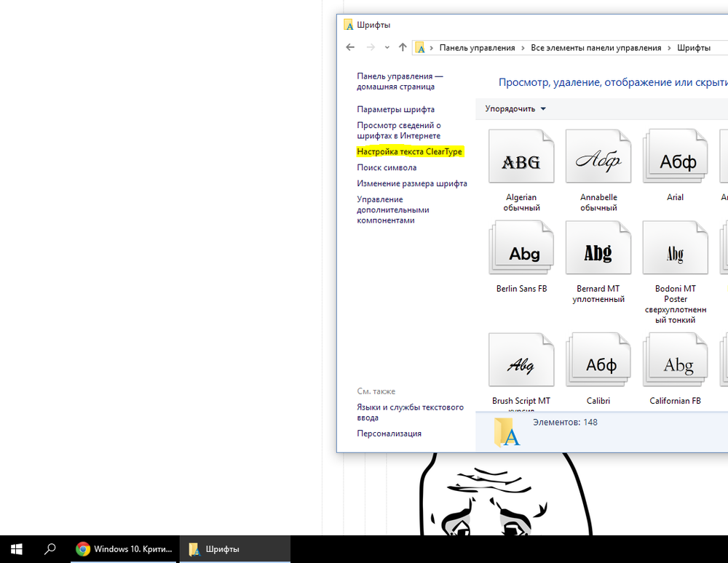
Task: Open the Настройка текста ClearType link
Action: pyautogui.click(x=410, y=151)
